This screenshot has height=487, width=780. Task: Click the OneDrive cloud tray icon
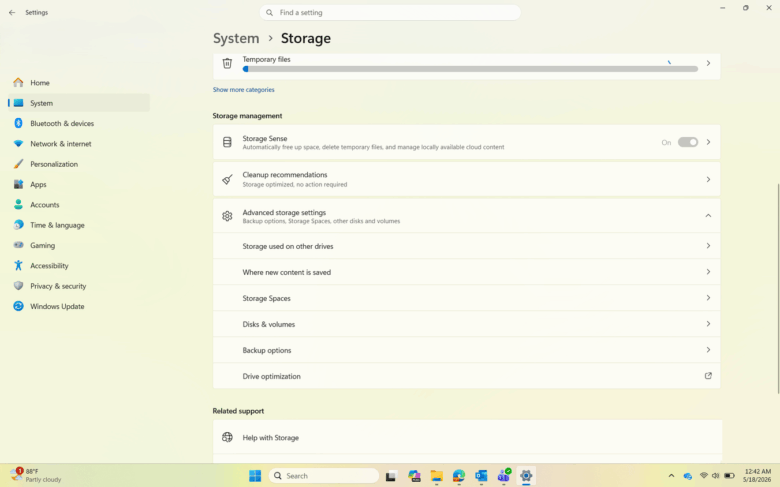point(687,477)
